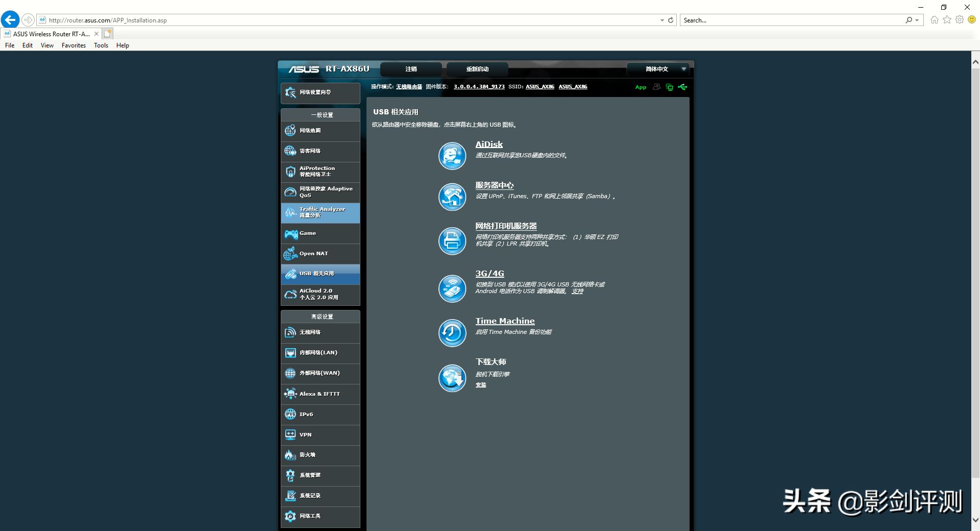Open 无线网络 wireless settings in sidebar
The height and width of the screenshot is (531, 980).
coord(321,332)
